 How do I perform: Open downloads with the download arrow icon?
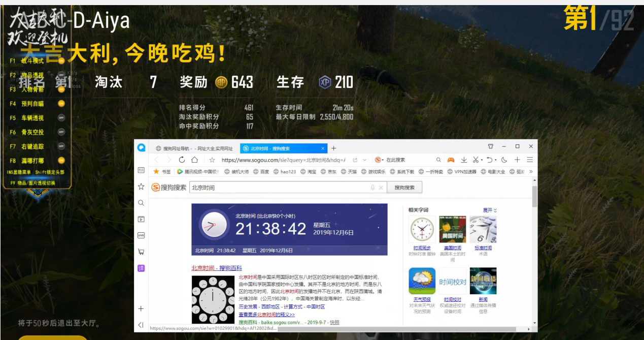(x=464, y=160)
